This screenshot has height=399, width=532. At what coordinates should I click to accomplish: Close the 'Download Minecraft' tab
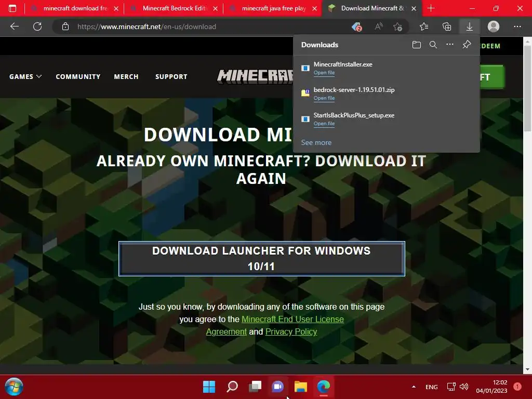point(414,8)
